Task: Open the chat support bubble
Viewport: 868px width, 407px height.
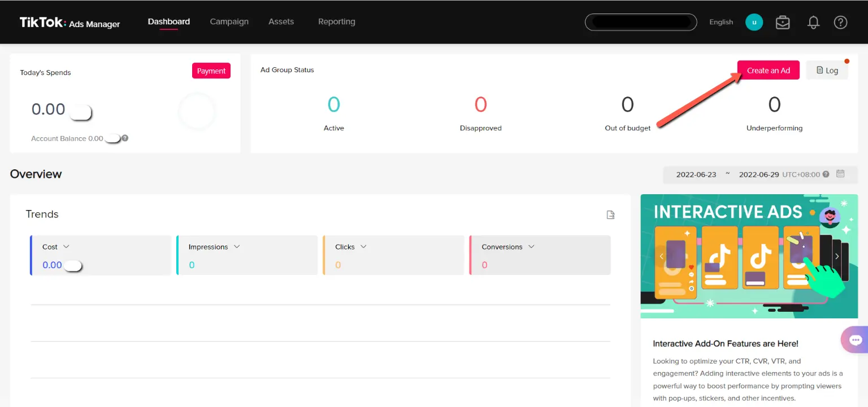Action: click(x=855, y=340)
